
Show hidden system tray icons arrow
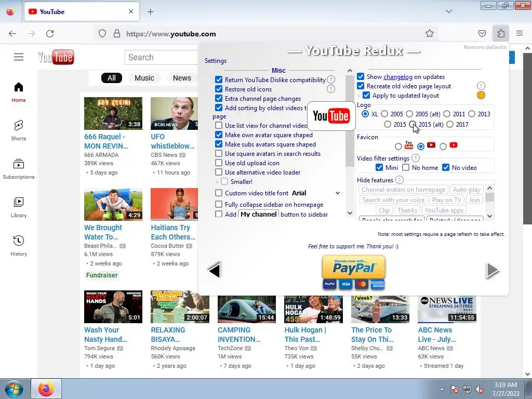[442, 389]
